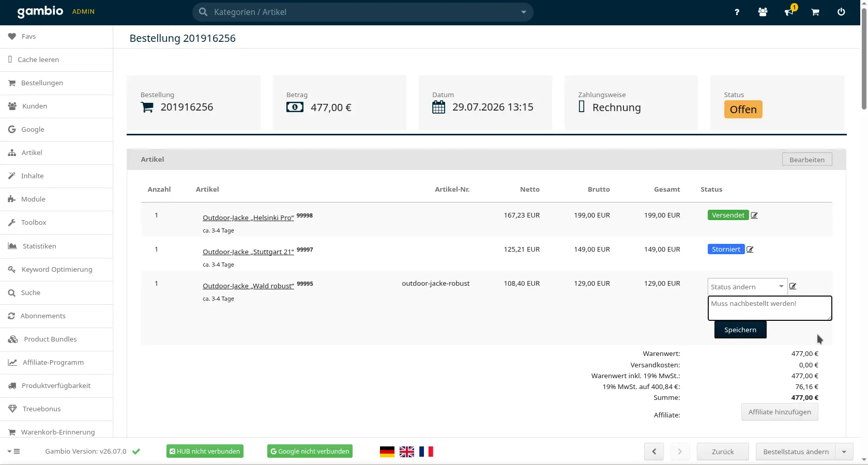Image resolution: width=868 pixels, height=465 pixels.
Task: Click the logout power icon
Action: click(841, 12)
